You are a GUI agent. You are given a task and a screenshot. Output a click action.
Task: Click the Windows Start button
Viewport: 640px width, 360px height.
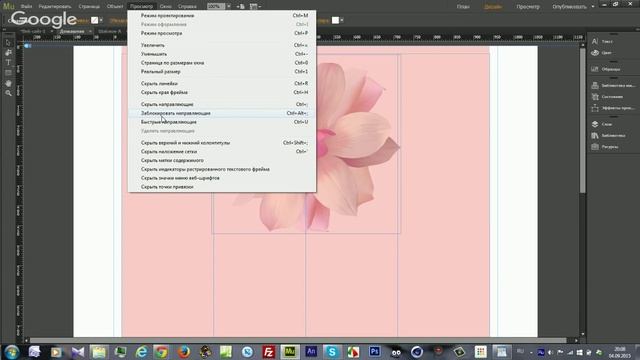coord(12,352)
